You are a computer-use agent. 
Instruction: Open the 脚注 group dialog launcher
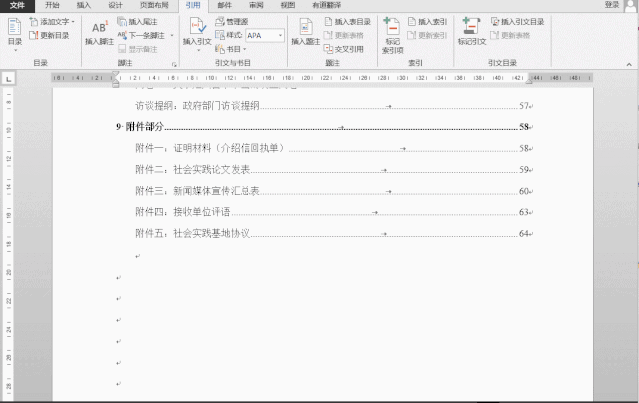click(x=174, y=63)
